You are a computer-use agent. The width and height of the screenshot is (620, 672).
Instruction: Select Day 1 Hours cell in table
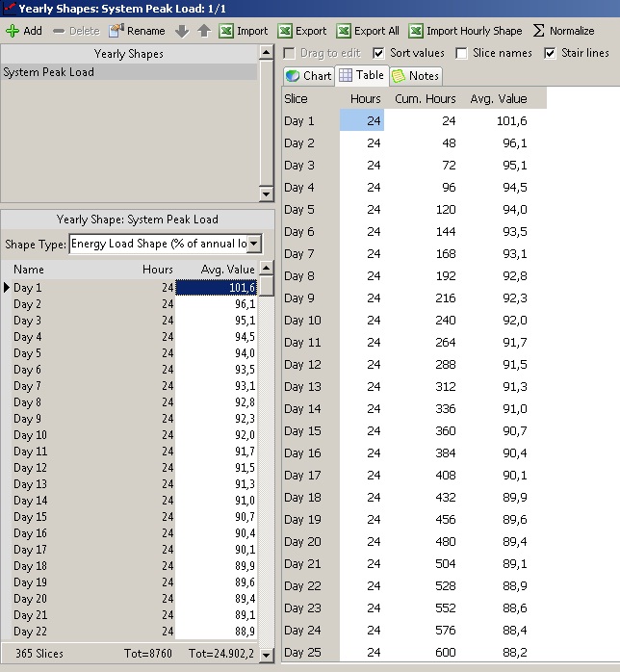(x=362, y=120)
